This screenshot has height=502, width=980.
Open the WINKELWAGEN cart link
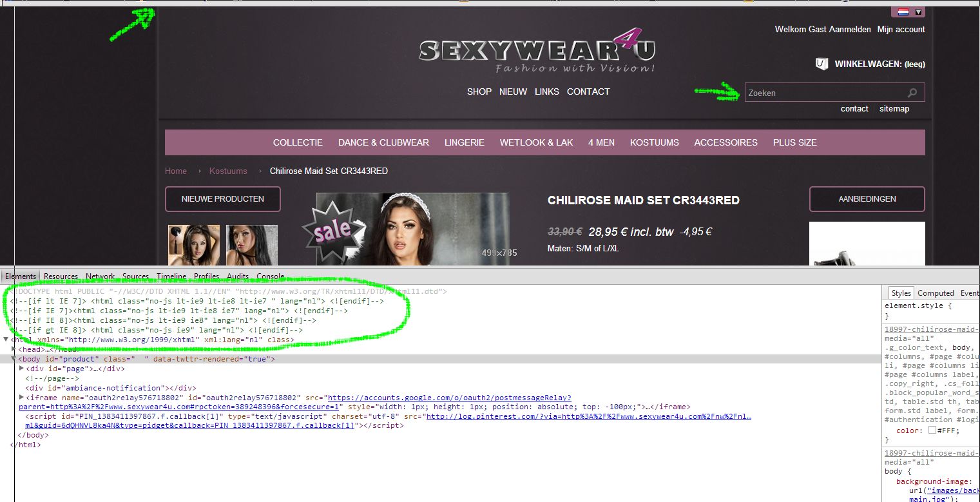[879, 64]
